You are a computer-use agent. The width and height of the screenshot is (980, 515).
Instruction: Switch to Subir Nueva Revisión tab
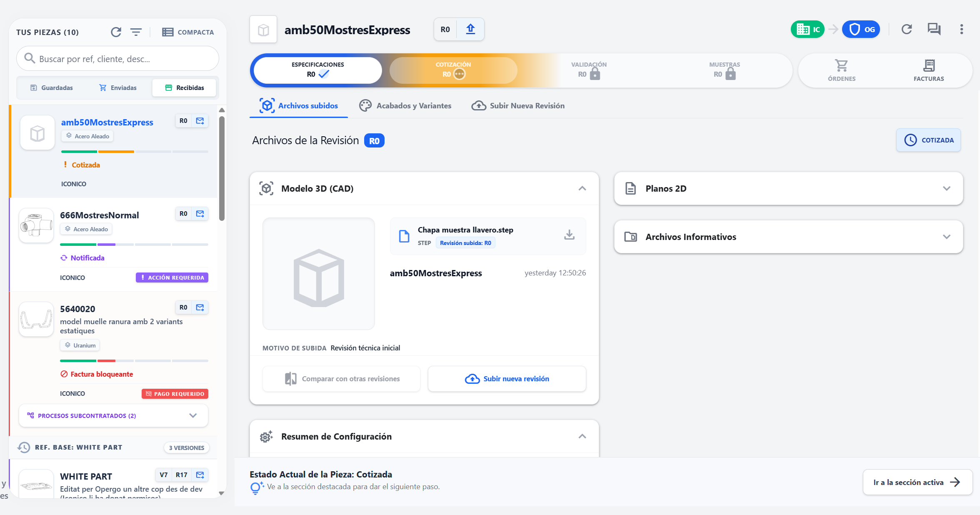(518, 106)
